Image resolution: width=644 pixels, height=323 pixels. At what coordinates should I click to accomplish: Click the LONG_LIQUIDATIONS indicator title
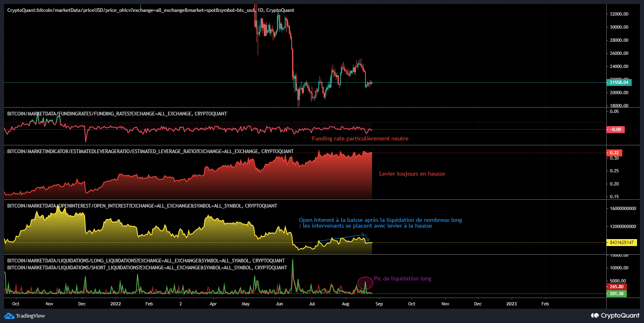pos(146,261)
